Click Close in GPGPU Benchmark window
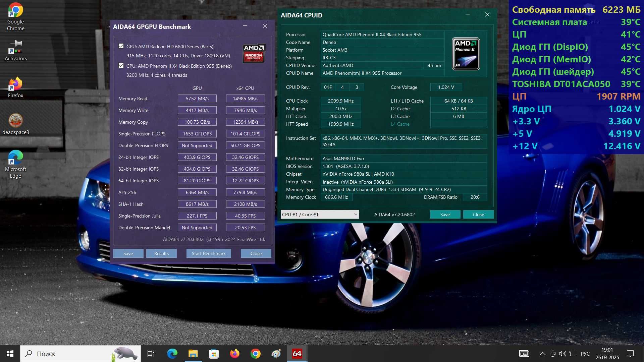The width and height of the screenshot is (644, 362). coord(256,253)
